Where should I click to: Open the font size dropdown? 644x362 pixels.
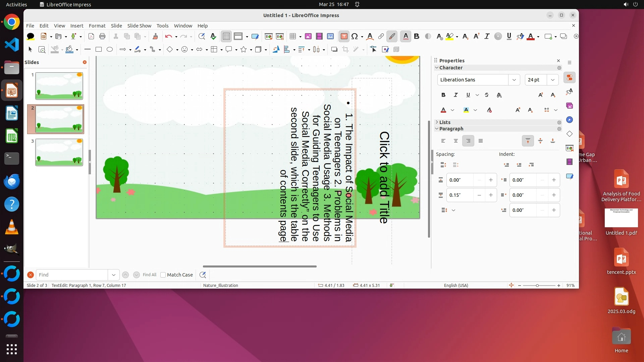tap(552, 80)
